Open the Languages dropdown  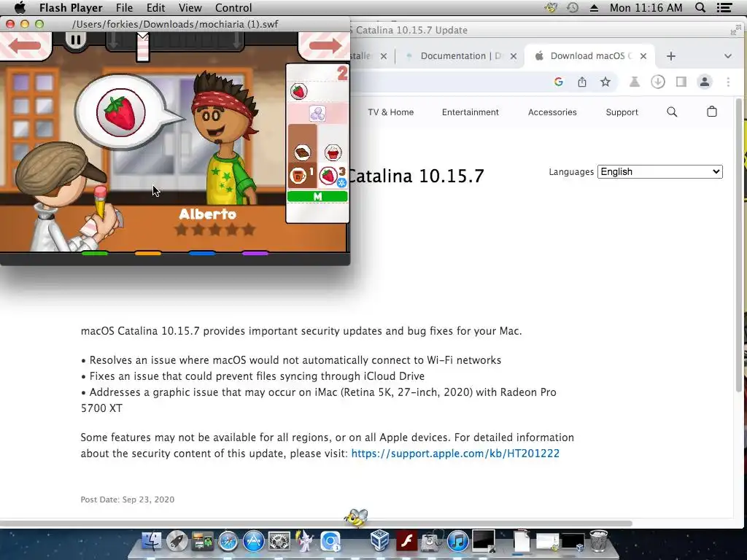[x=659, y=171]
